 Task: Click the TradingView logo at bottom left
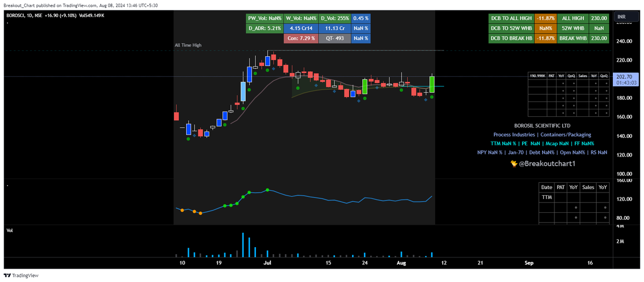[21, 276]
